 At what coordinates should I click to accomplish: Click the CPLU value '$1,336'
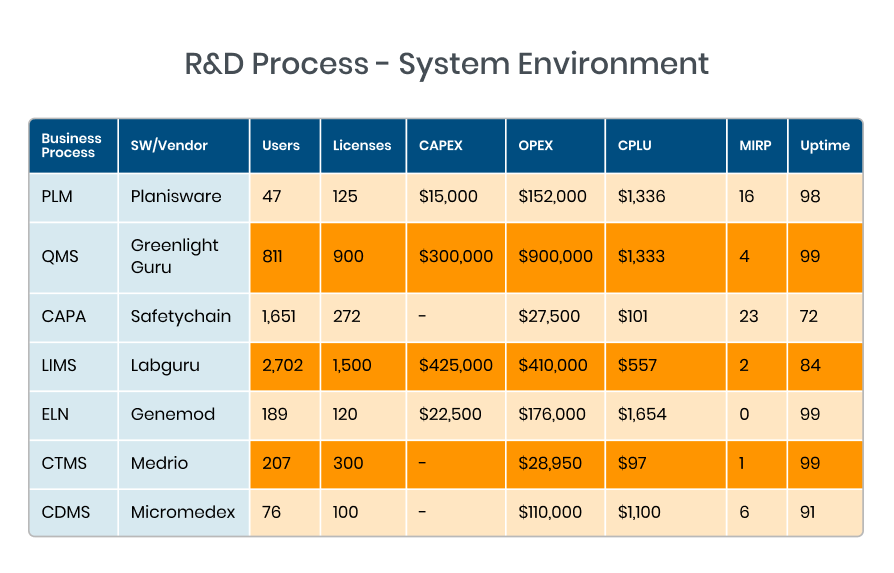(641, 196)
